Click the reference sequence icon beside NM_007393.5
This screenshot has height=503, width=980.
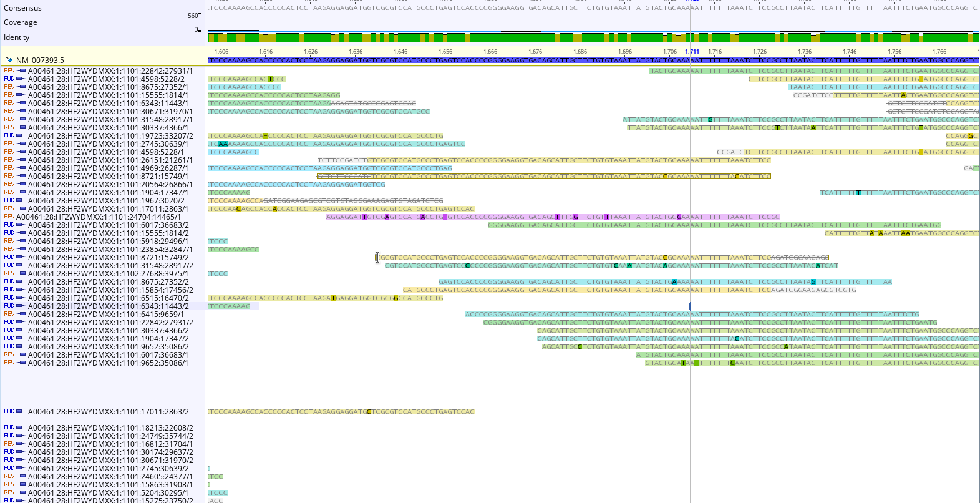coord(9,61)
